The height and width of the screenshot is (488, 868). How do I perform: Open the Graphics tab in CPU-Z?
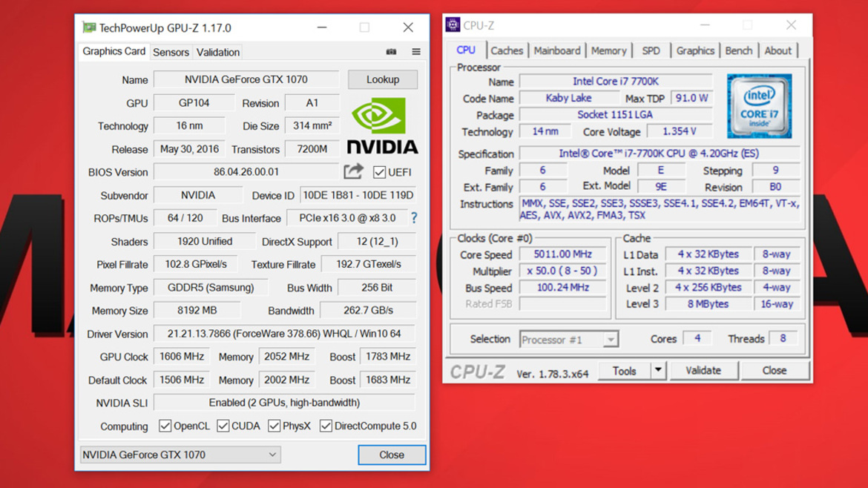coord(694,51)
